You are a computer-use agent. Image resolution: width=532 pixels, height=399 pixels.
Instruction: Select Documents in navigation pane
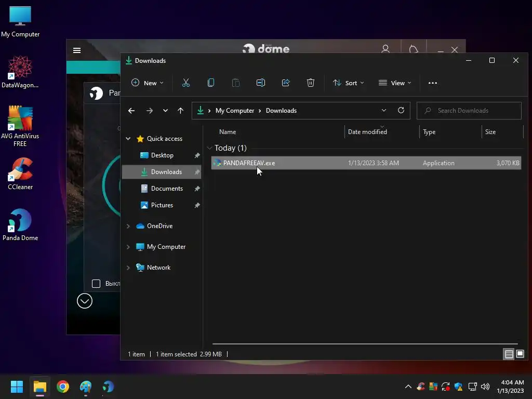(162, 189)
